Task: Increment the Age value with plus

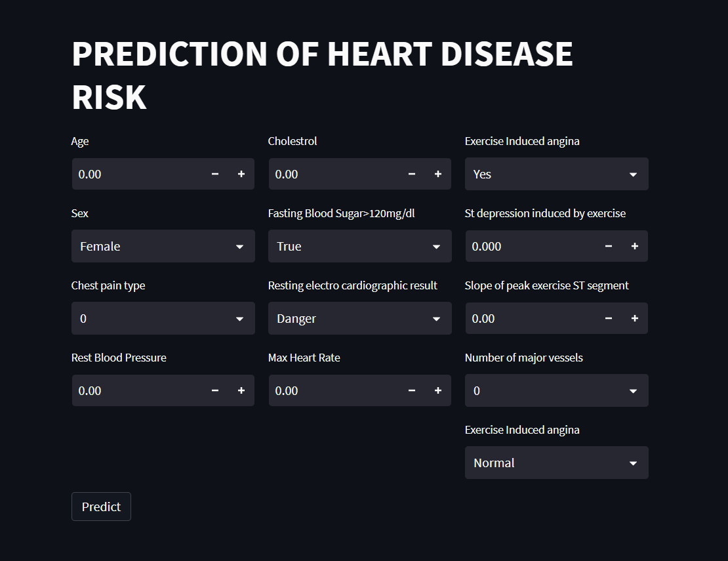Action: coord(241,174)
